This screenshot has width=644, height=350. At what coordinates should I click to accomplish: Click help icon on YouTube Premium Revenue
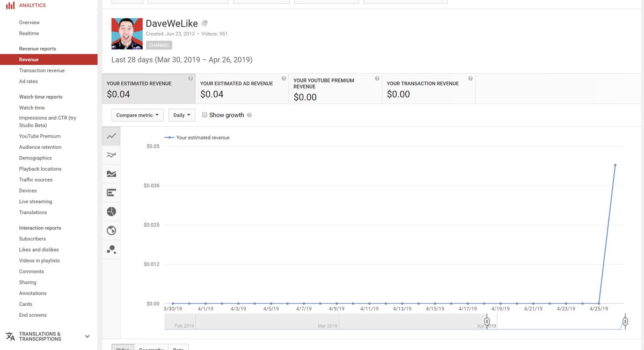[x=377, y=78]
